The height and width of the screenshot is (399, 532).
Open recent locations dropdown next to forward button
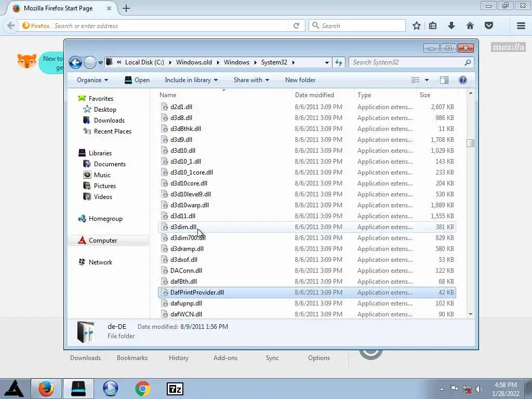point(100,62)
